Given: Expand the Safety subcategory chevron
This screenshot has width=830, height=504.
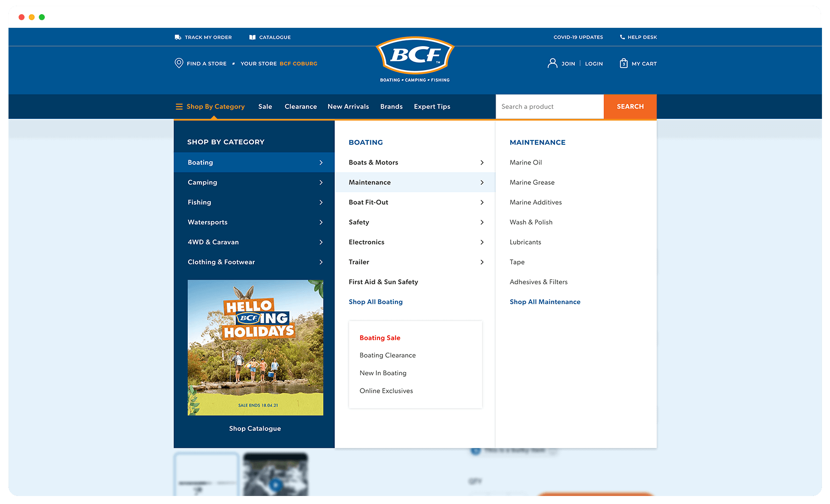Looking at the screenshot, I should tap(482, 222).
